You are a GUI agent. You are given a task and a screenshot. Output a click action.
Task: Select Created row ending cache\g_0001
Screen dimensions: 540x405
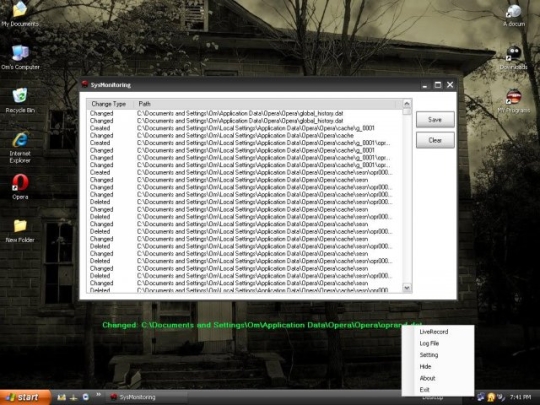[x=245, y=128]
